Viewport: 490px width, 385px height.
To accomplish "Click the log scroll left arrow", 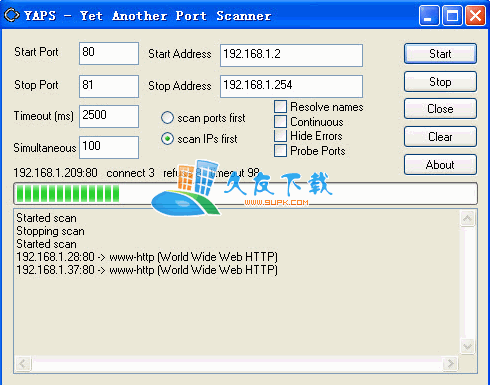I will click(23, 363).
